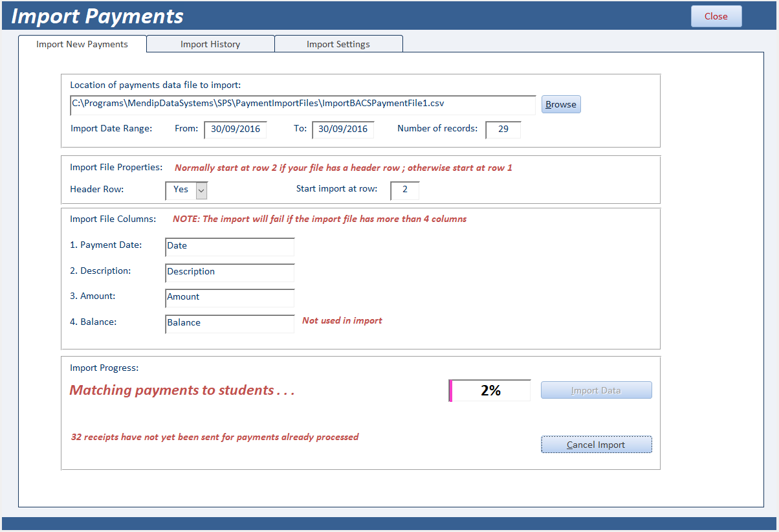This screenshot has width=779, height=532.
Task: Click the Amount column field
Action: click(x=230, y=298)
